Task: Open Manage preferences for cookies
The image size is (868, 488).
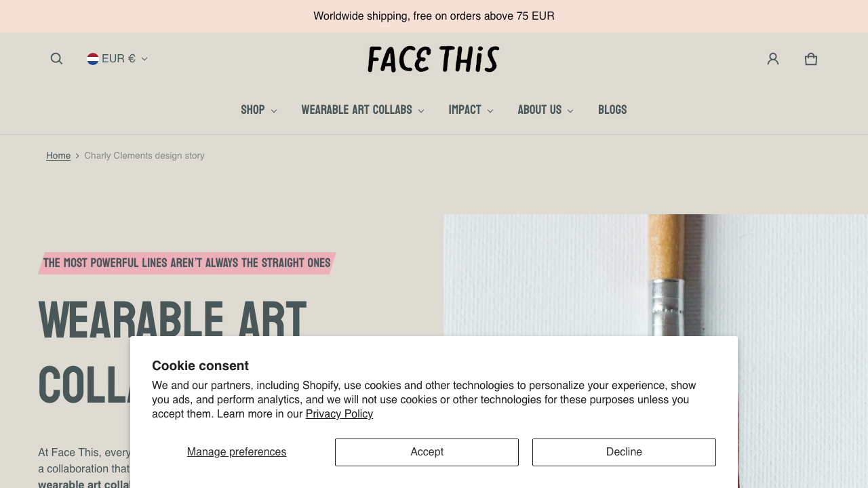Action: click(236, 452)
